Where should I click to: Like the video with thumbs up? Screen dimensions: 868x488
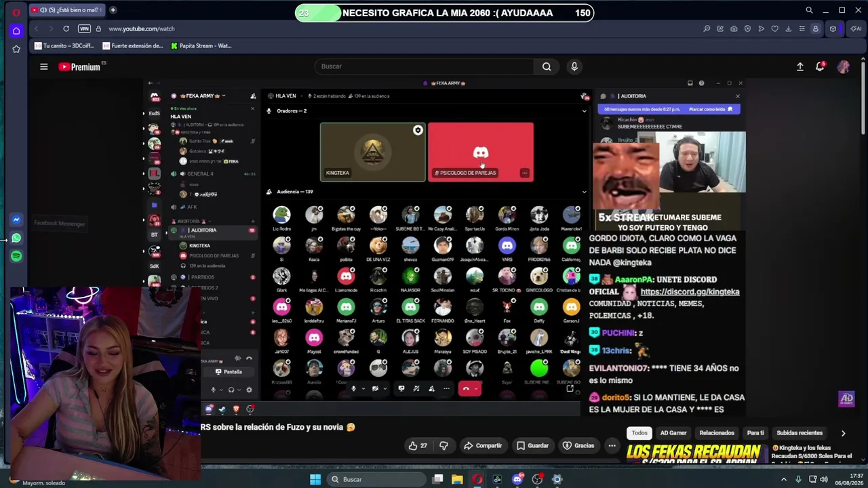click(x=418, y=445)
